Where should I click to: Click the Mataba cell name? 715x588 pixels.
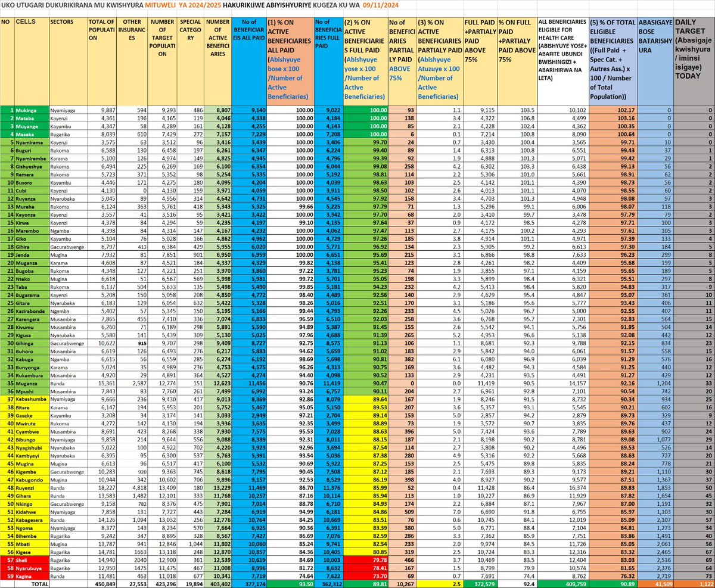(x=25, y=119)
